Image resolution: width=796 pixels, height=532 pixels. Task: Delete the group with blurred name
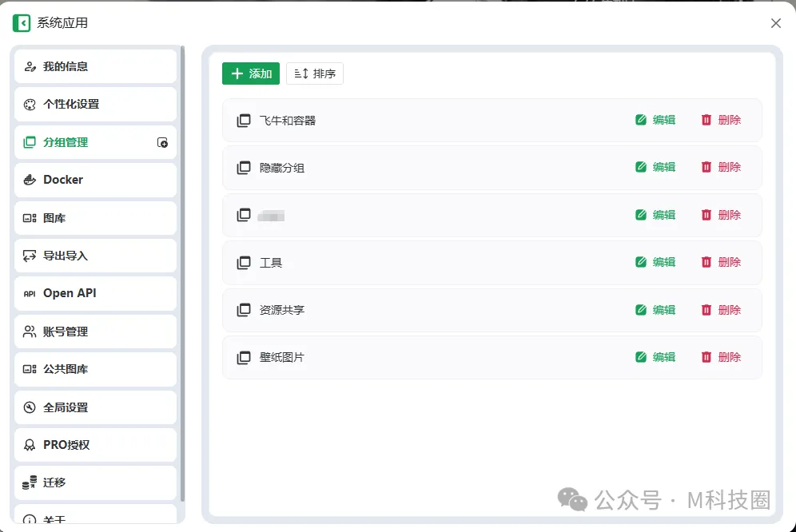pyautogui.click(x=721, y=215)
